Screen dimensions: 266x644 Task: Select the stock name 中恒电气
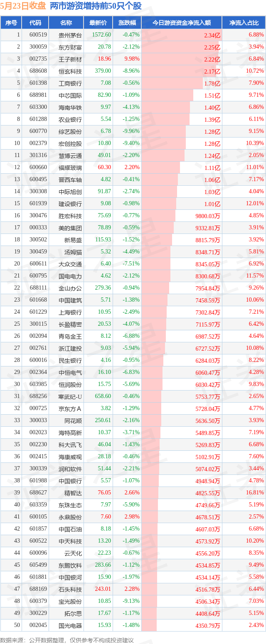[70, 372]
